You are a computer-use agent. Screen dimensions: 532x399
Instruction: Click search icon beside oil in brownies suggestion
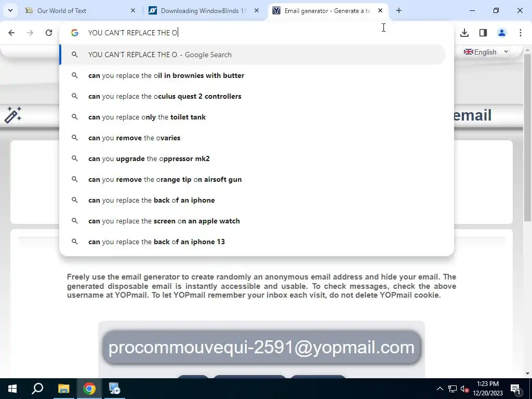pos(75,75)
